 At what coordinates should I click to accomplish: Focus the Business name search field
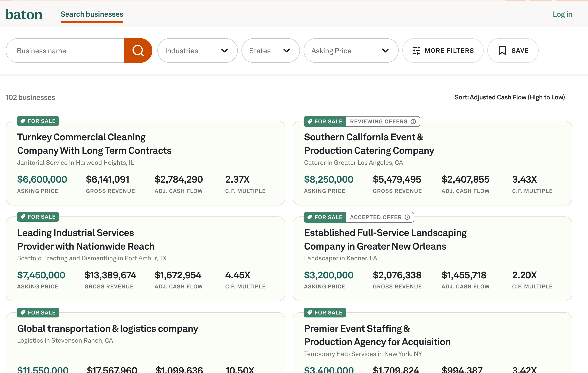[65, 51]
